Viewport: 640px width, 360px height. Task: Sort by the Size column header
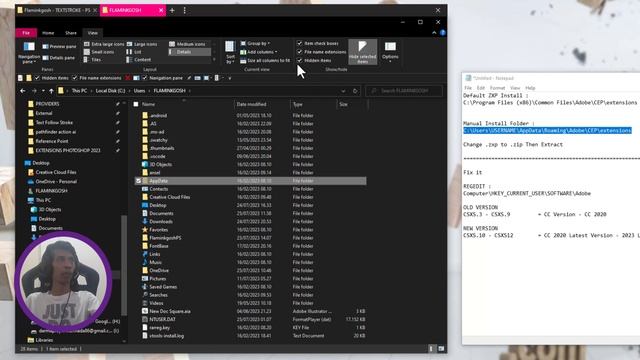point(344,104)
